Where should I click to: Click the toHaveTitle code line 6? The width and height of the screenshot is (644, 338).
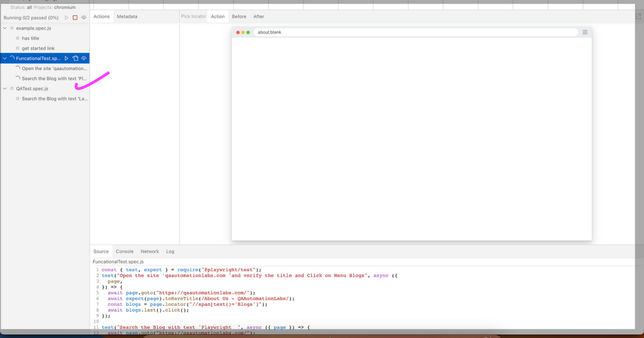pyautogui.click(x=201, y=299)
